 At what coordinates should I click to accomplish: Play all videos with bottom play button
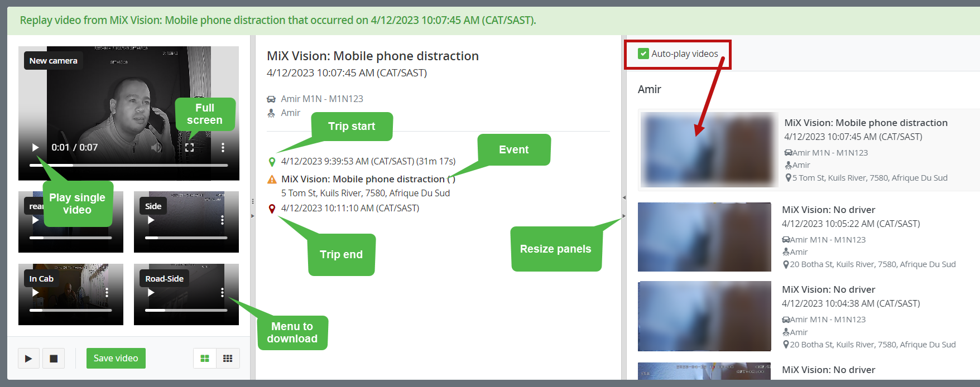[28, 359]
